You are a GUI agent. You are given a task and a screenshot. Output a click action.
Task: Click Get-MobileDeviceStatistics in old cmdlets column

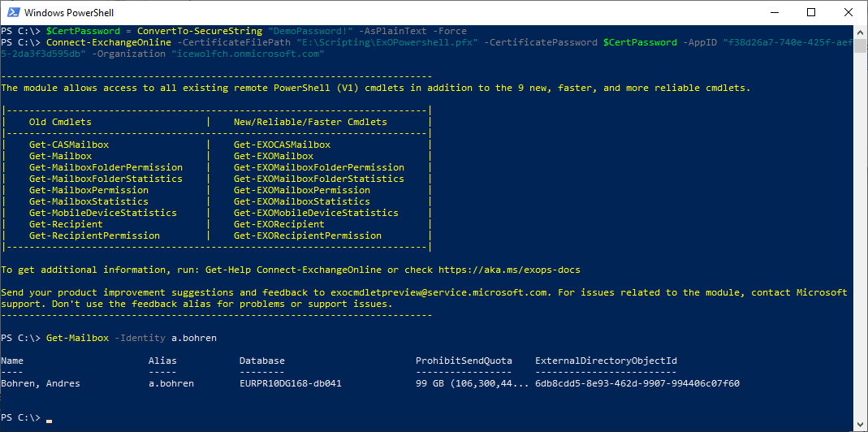tap(103, 213)
